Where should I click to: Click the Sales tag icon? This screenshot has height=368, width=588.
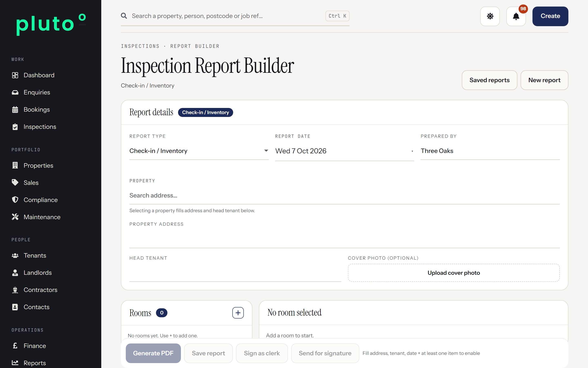[15, 183]
